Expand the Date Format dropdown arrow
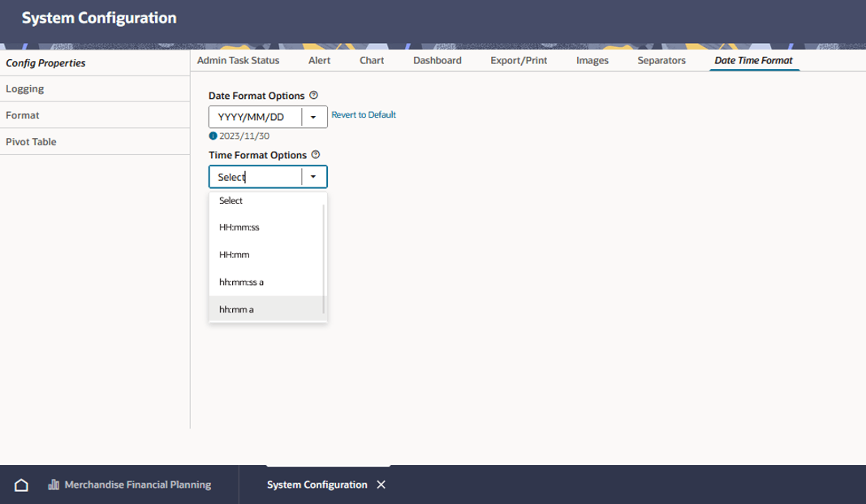The width and height of the screenshot is (866, 504). coord(313,117)
